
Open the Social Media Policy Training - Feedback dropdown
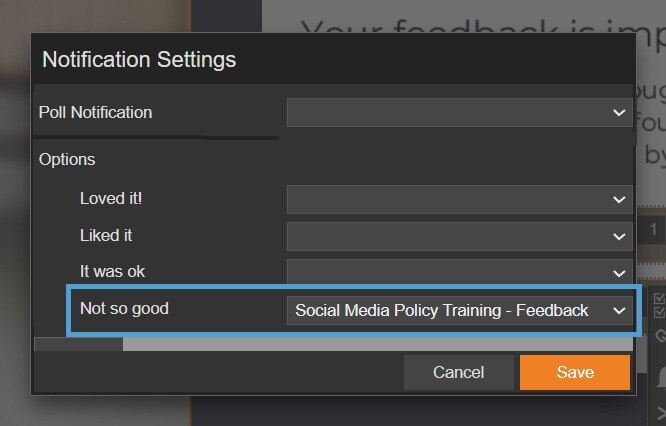point(459,310)
